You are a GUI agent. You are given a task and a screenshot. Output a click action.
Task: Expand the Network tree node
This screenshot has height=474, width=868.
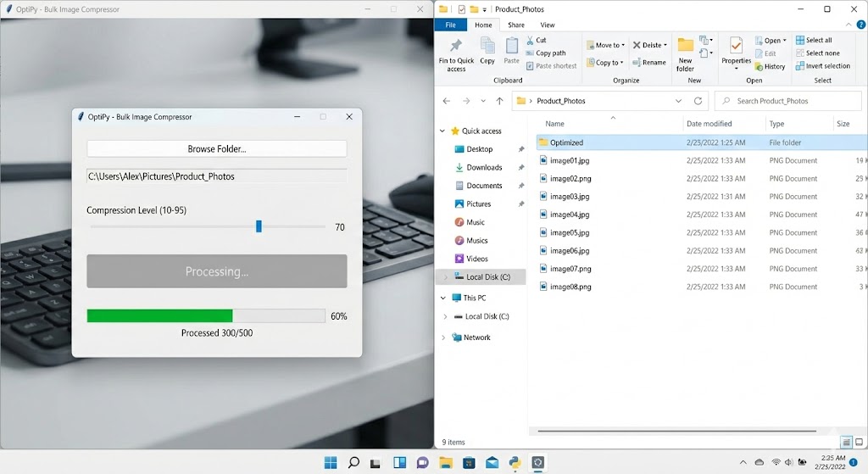coord(442,337)
